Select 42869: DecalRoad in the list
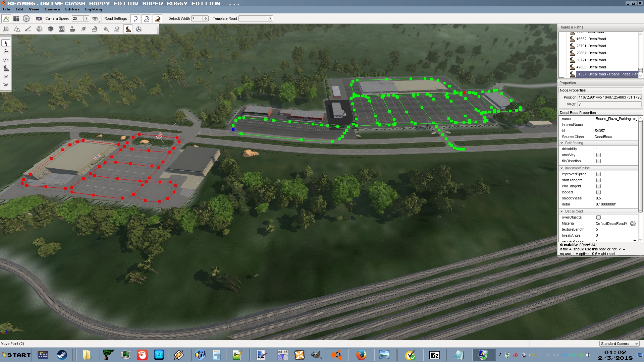The width and height of the screenshot is (644, 362). (591, 67)
